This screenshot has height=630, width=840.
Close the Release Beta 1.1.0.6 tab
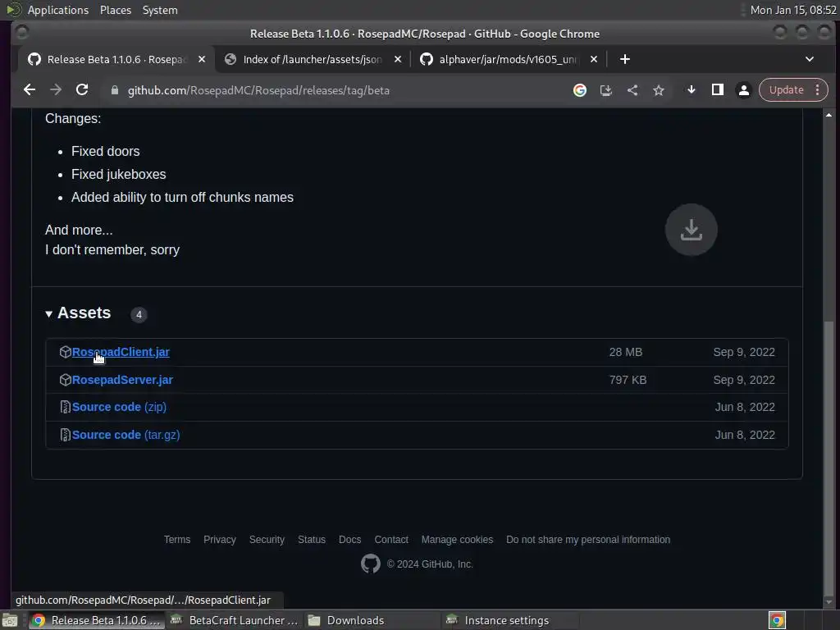pyautogui.click(x=202, y=59)
